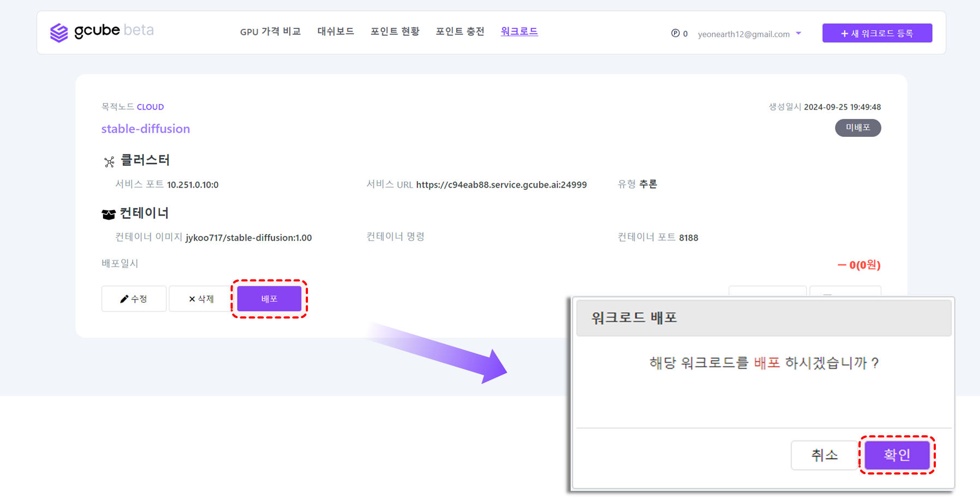Click the 새 워크로드 등록 button

877,33
